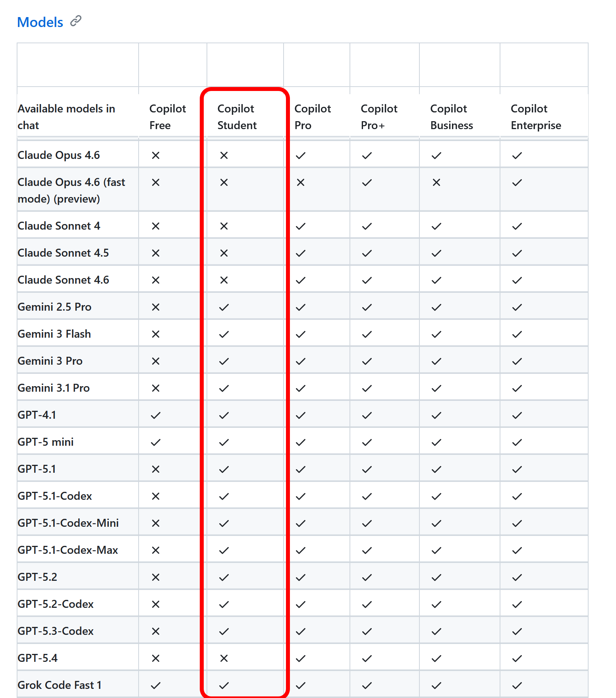This screenshot has width=616, height=698.
Task: Click the checkmark for Gemini 2.5 Pro under Copilot Student
Action: coord(224,307)
